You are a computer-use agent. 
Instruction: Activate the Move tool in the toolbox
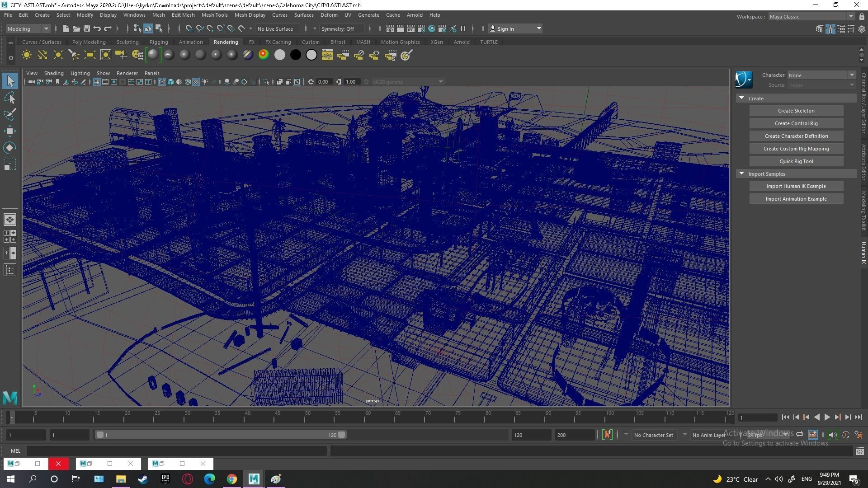(10, 131)
